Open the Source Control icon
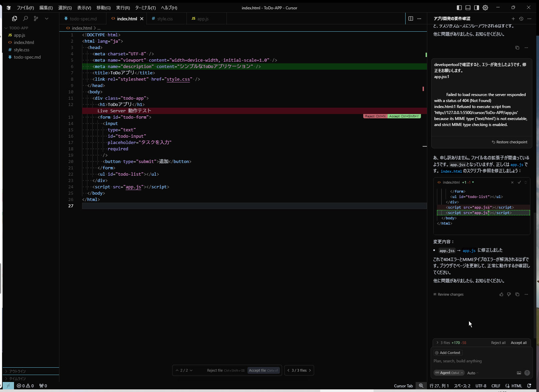 (36, 19)
